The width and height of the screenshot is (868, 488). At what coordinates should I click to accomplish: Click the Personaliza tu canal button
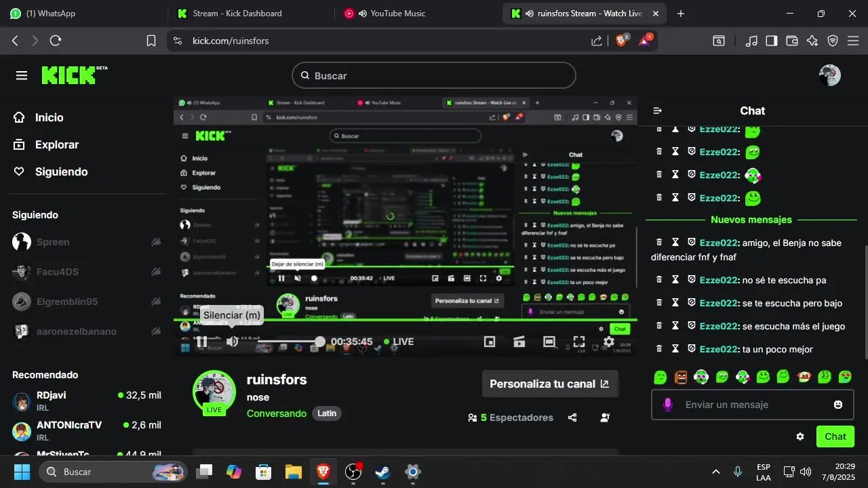coord(550,384)
